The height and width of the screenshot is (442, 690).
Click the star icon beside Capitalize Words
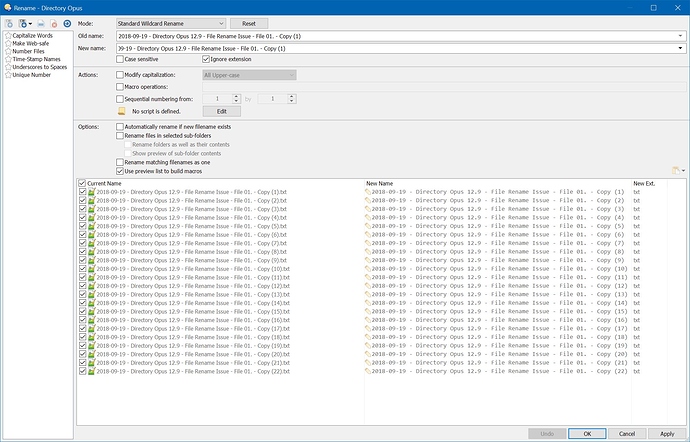point(8,36)
